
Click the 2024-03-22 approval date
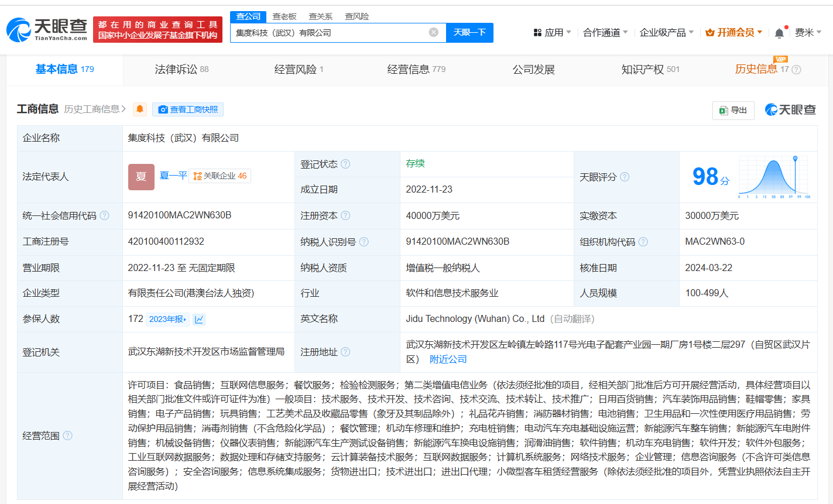[708, 268]
